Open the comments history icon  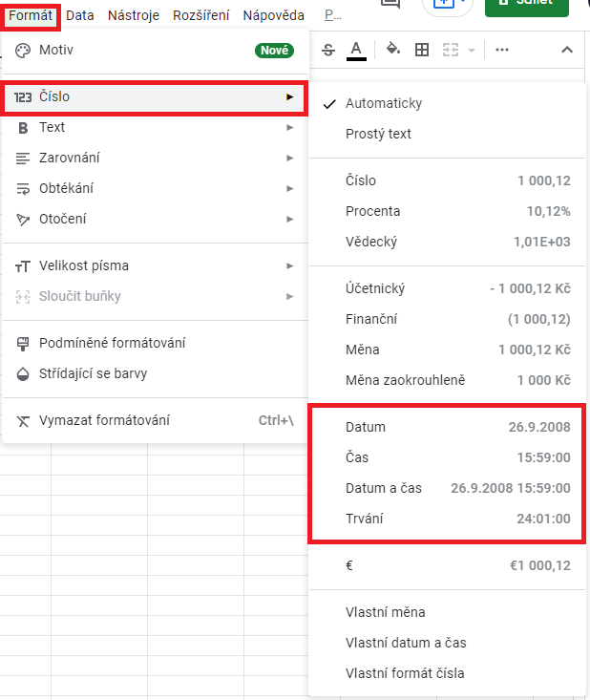click(x=390, y=3)
